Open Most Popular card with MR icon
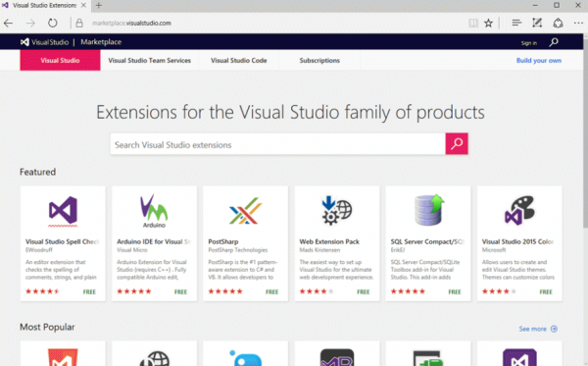This screenshot has height=366, width=588. [x=337, y=353]
